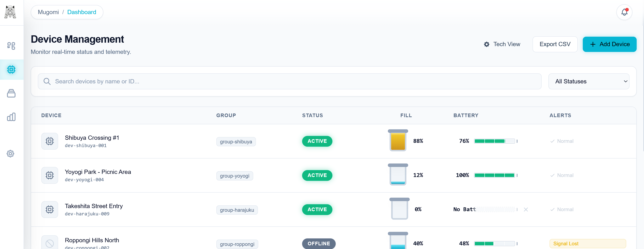Toggle the Tech View mode
Viewport: 644px width, 249px height.
[x=502, y=44]
